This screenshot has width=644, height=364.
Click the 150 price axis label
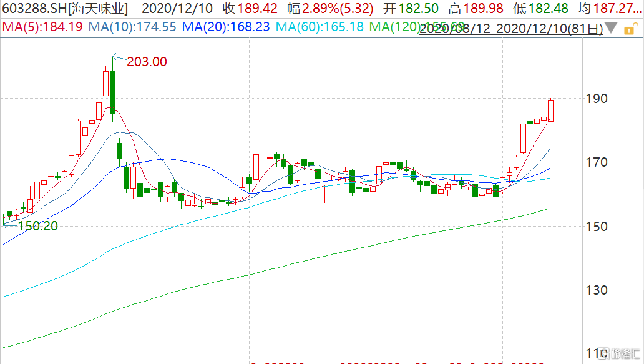click(x=597, y=227)
